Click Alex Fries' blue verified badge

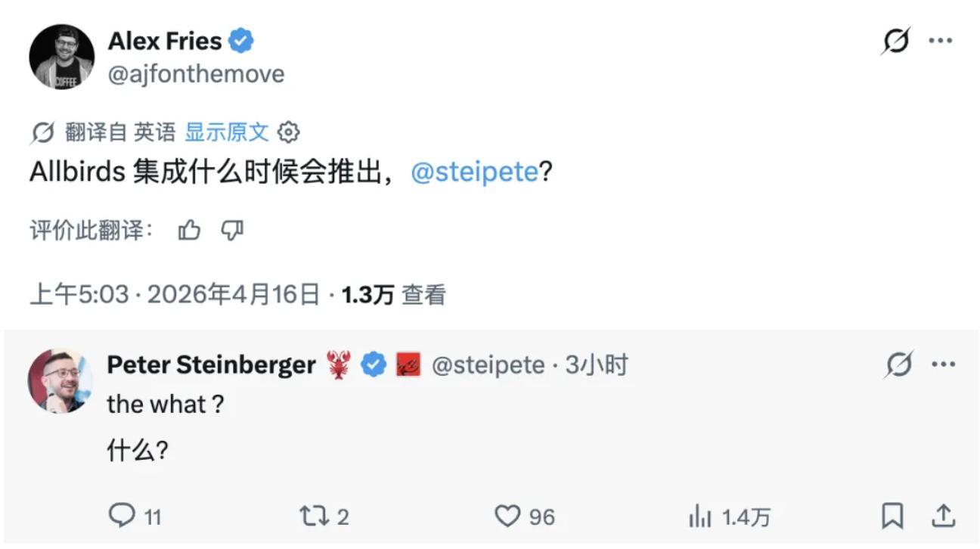click(x=241, y=41)
